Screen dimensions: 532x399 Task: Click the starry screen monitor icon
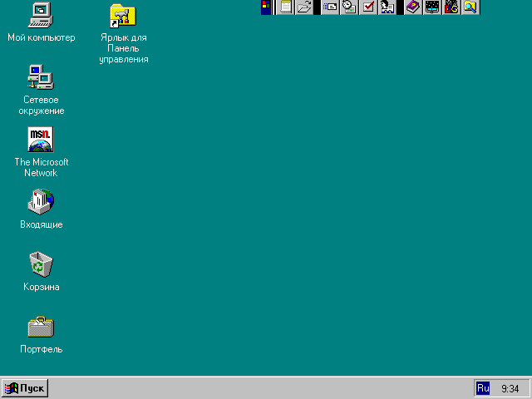tap(432, 7)
